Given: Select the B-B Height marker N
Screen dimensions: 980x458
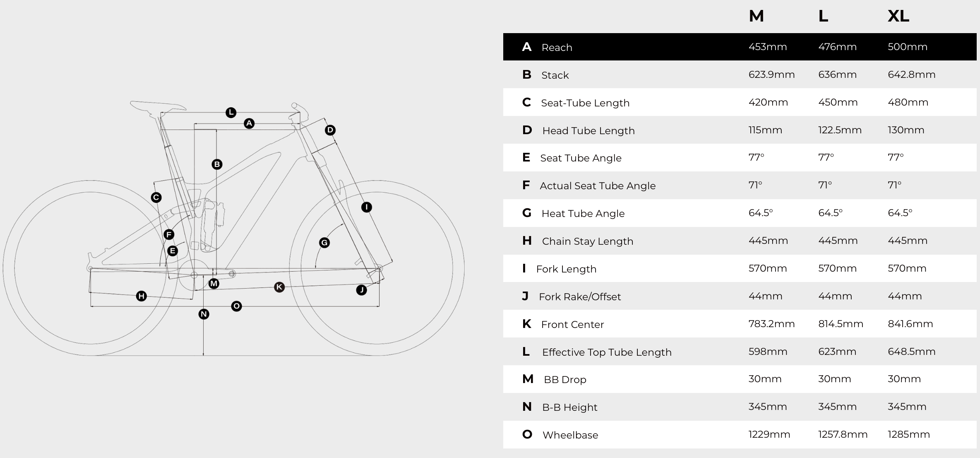Looking at the screenshot, I should 204,314.
